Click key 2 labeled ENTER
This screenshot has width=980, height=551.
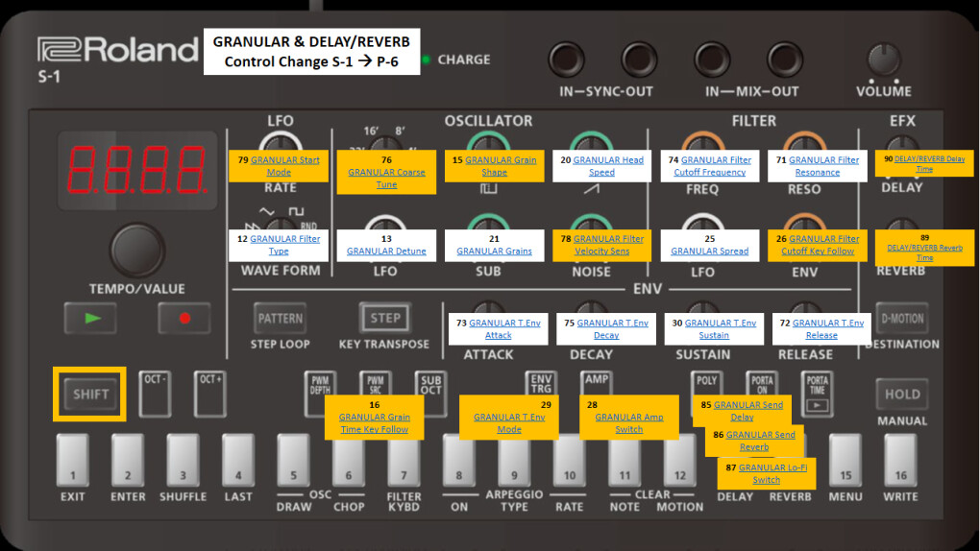pos(128,460)
